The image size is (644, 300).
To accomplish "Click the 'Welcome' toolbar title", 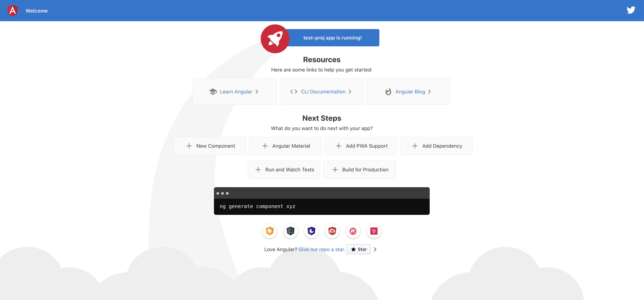I will click(x=36, y=11).
